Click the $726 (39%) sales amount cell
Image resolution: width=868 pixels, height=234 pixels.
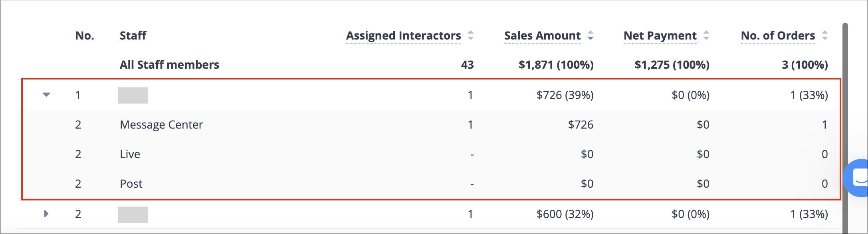565,95
